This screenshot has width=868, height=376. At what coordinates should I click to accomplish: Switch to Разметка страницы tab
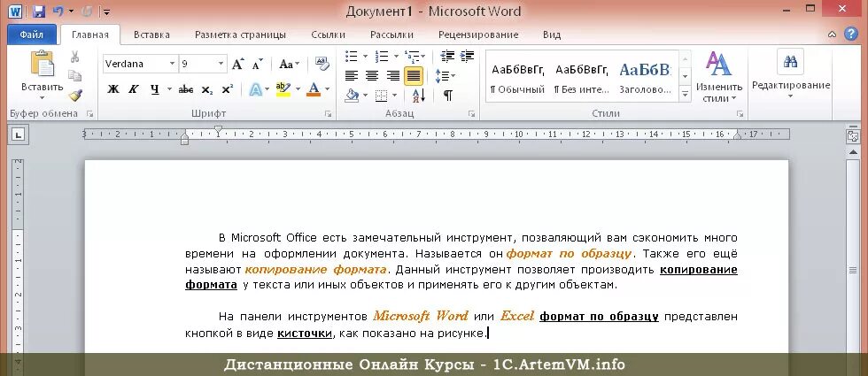240,35
